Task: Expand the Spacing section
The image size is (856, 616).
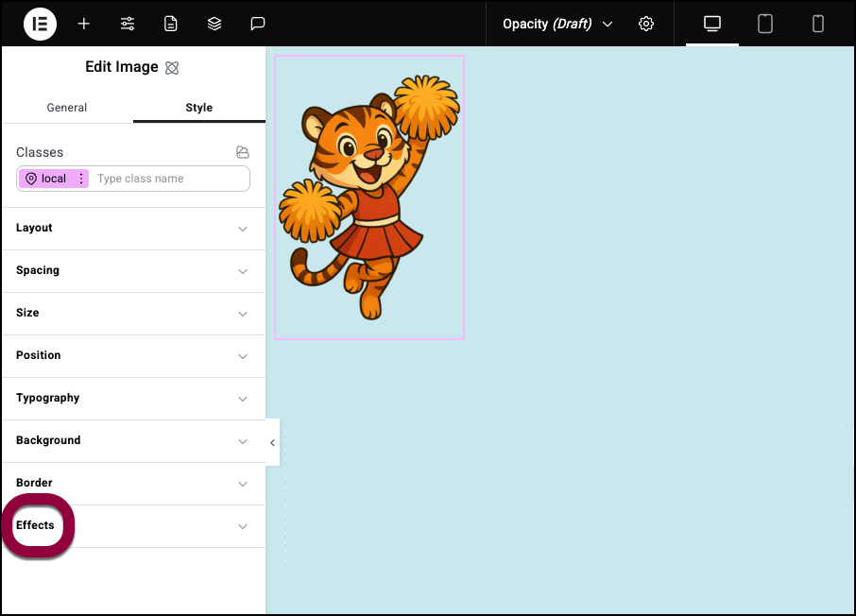Action: (x=134, y=271)
